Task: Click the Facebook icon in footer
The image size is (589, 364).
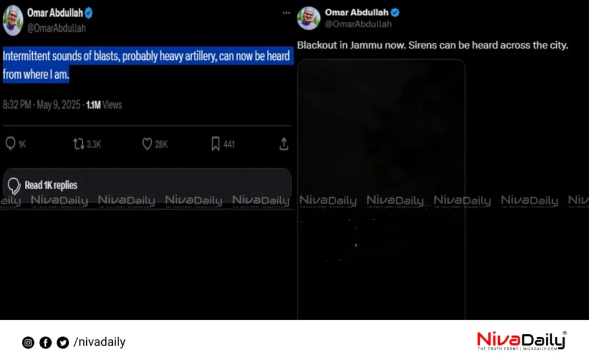Action: pyautogui.click(x=45, y=343)
